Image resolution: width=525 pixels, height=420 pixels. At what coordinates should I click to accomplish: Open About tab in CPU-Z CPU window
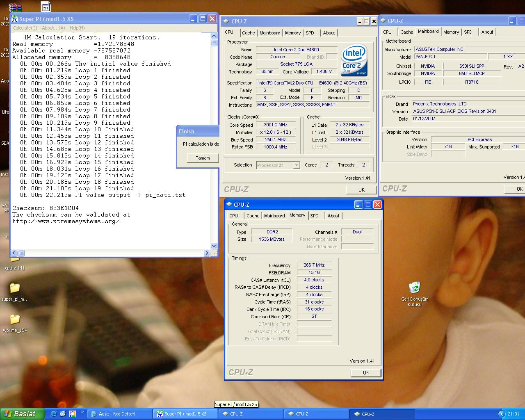click(x=329, y=33)
